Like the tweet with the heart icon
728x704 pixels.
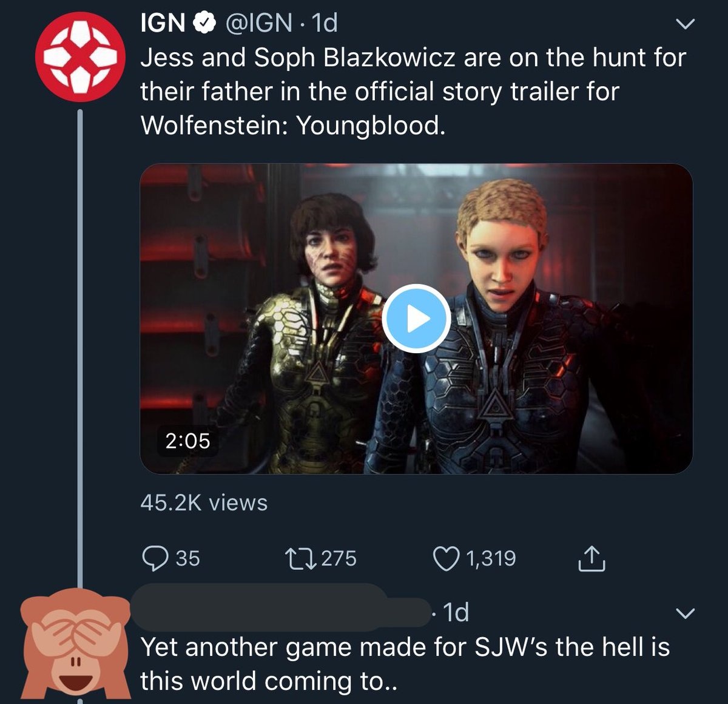click(x=446, y=558)
